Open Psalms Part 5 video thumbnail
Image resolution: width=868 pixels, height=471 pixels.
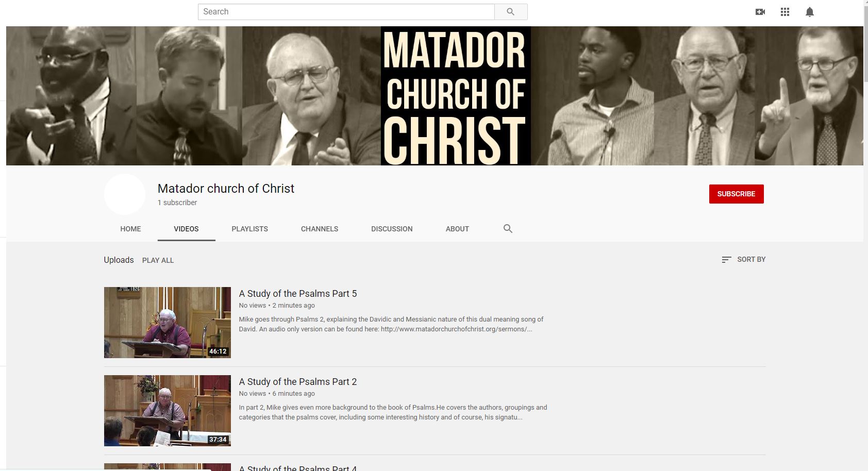coord(168,323)
